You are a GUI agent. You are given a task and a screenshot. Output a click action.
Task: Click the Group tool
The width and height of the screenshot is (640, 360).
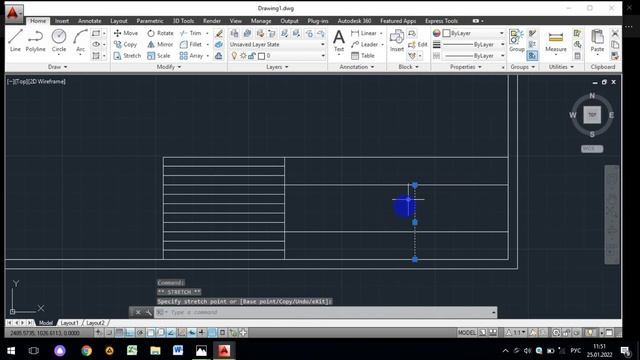pos(516,41)
